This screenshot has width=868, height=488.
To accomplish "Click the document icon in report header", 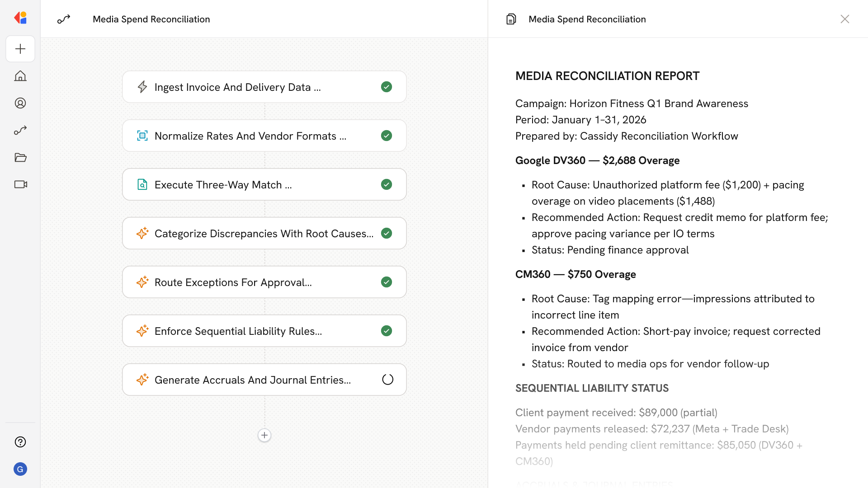I will tap(511, 19).
